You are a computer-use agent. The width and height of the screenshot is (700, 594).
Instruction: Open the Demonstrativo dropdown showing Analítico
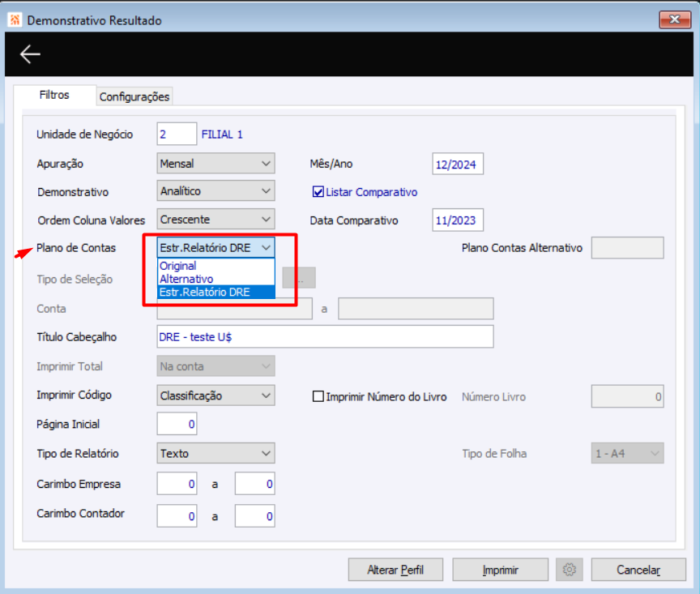(216, 191)
